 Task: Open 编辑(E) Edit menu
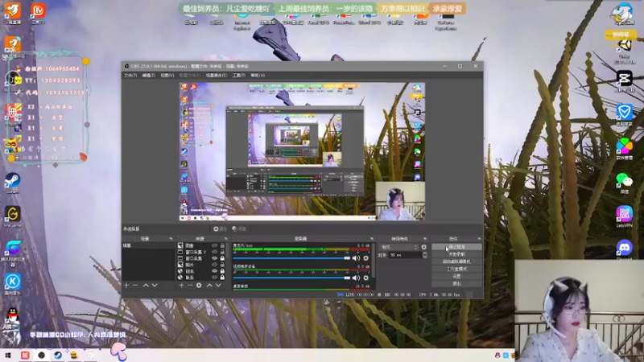click(x=149, y=76)
